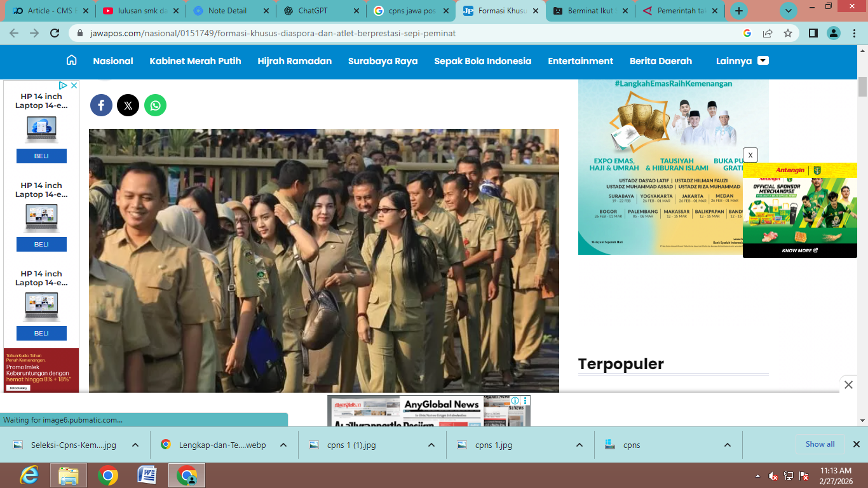Click the muted volume icon in system tray
Image resolution: width=868 pixels, height=488 pixels.
(x=773, y=476)
